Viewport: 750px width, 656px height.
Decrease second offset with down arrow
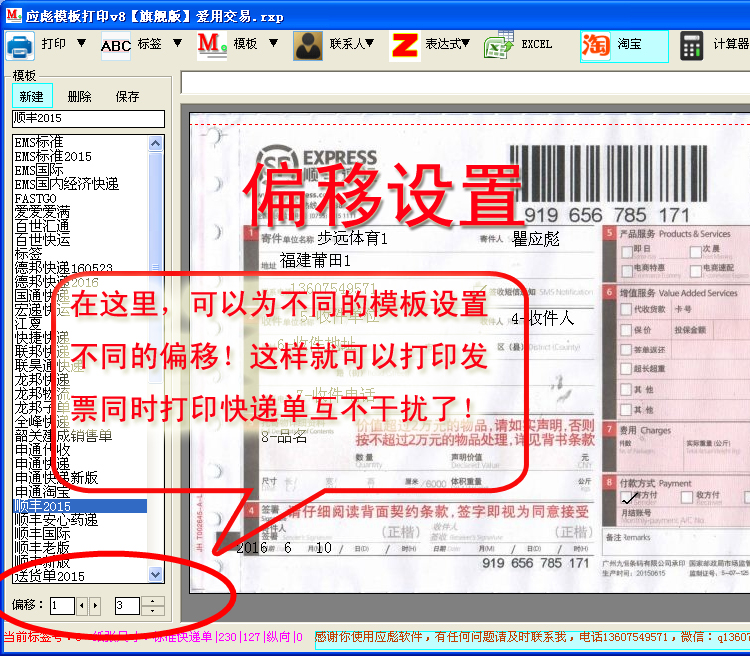[x=153, y=611]
